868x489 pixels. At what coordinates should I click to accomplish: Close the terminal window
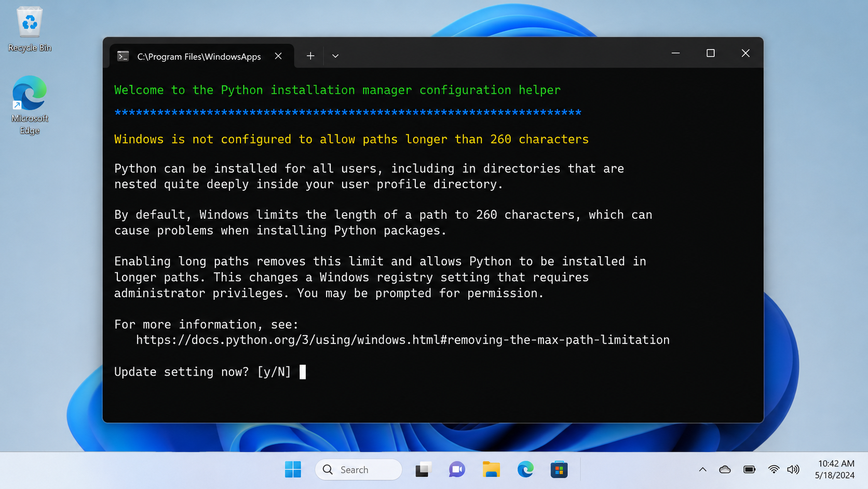745,53
